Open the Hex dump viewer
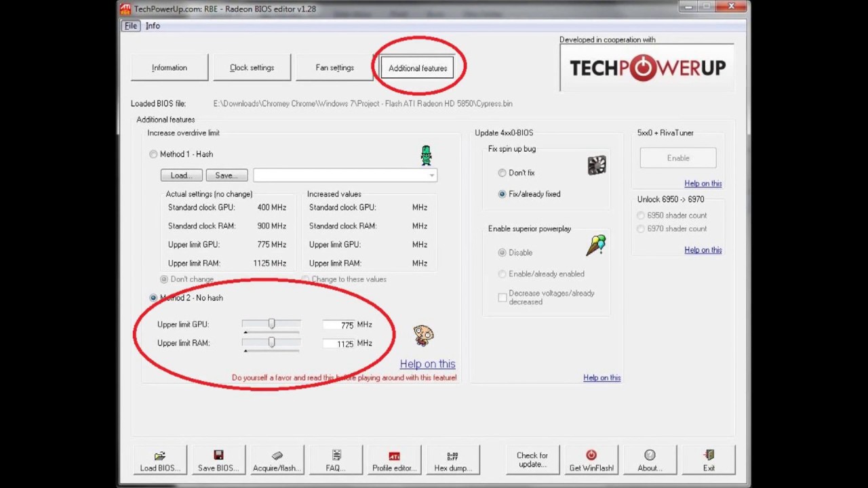 tap(453, 461)
